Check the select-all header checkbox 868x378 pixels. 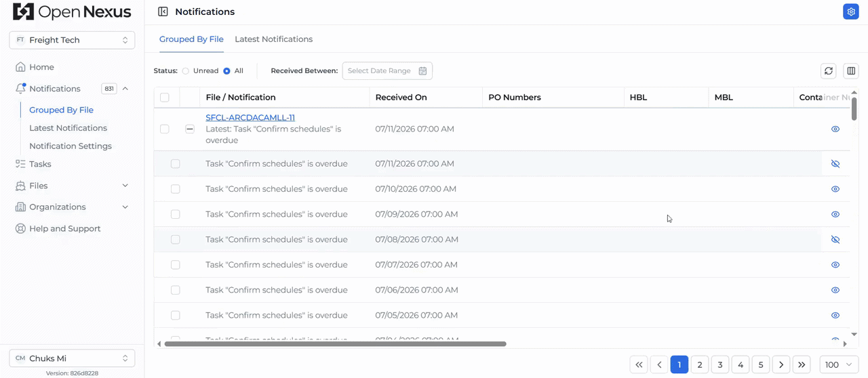[x=165, y=98]
